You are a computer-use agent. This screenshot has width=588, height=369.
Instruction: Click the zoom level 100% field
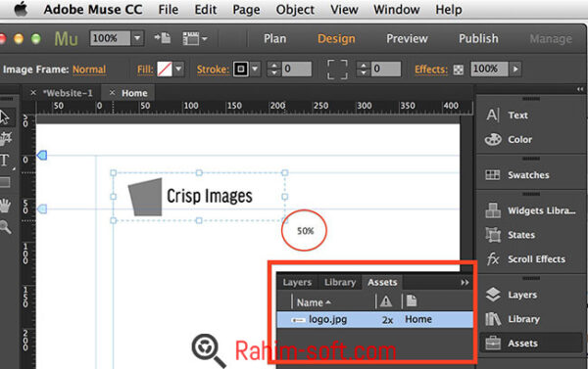(x=110, y=38)
